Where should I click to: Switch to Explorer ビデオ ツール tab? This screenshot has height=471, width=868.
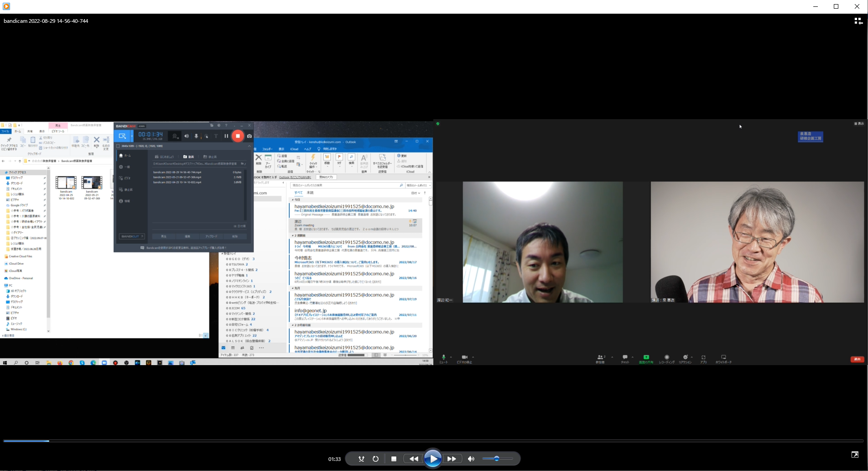(58, 131)
